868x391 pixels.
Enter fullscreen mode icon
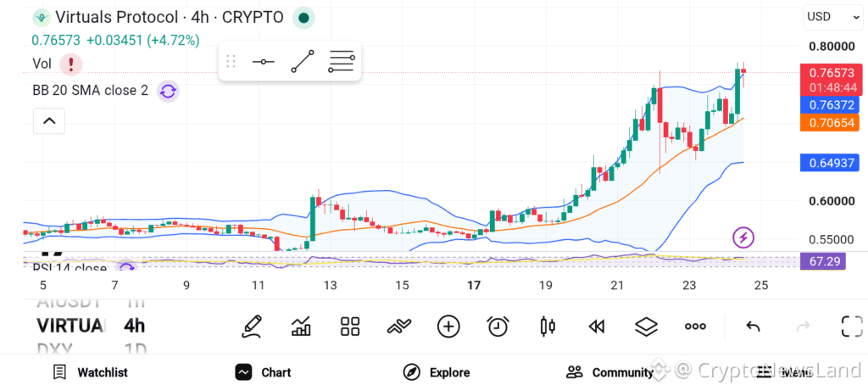point(852,327)
